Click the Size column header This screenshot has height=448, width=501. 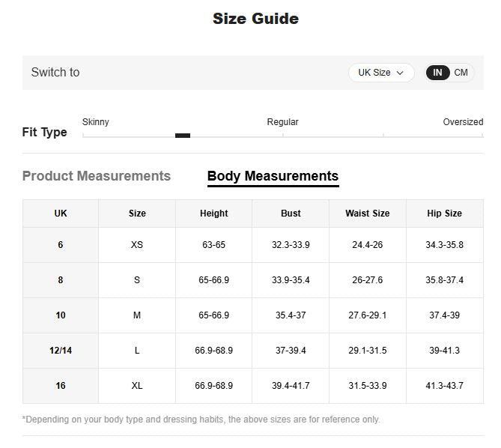(x=137, y=214)
